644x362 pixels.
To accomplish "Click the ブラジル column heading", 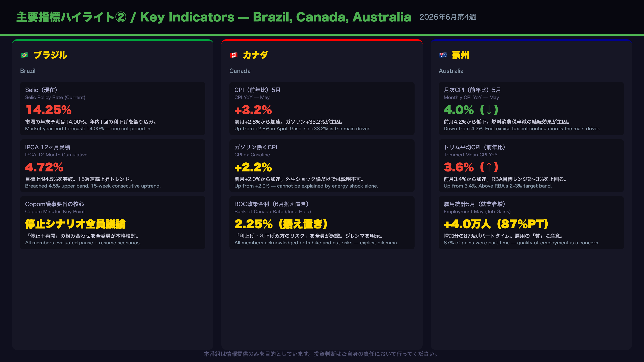I will 50,55.
